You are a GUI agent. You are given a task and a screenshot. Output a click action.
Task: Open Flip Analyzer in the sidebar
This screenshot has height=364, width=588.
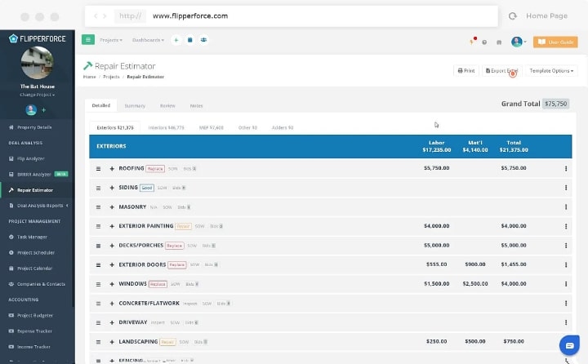click(31, 158)
